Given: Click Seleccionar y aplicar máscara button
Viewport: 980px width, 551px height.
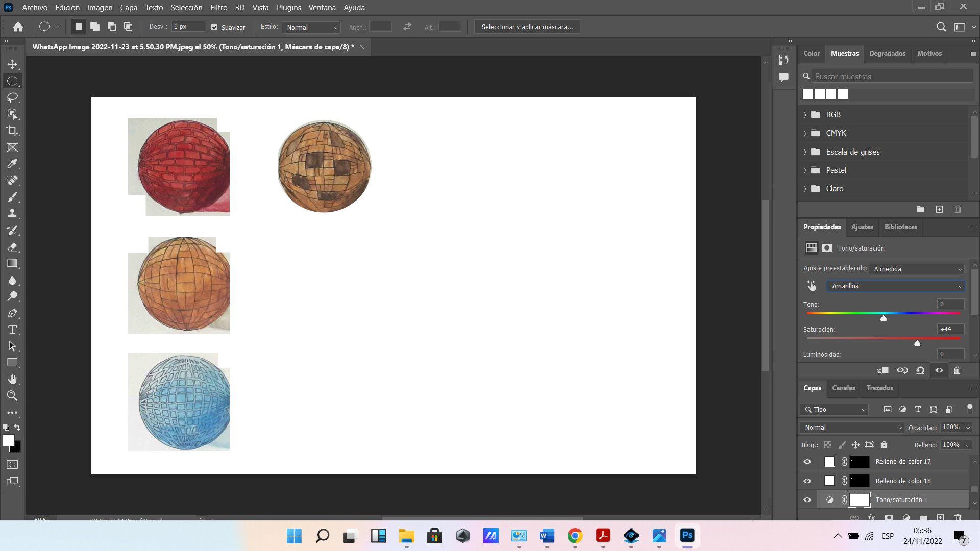Looking at the screenshot, I should [x=527, y=27].
